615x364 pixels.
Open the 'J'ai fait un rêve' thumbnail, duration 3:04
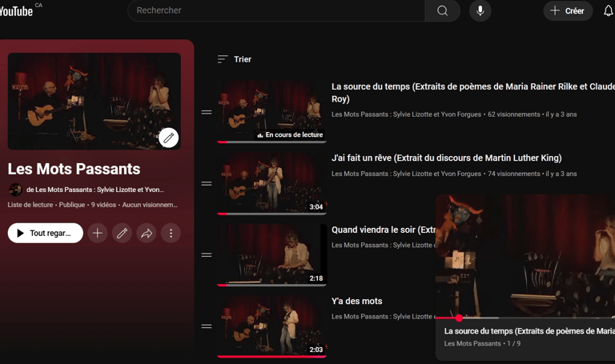pyautogui.click(x=271, y=183)
